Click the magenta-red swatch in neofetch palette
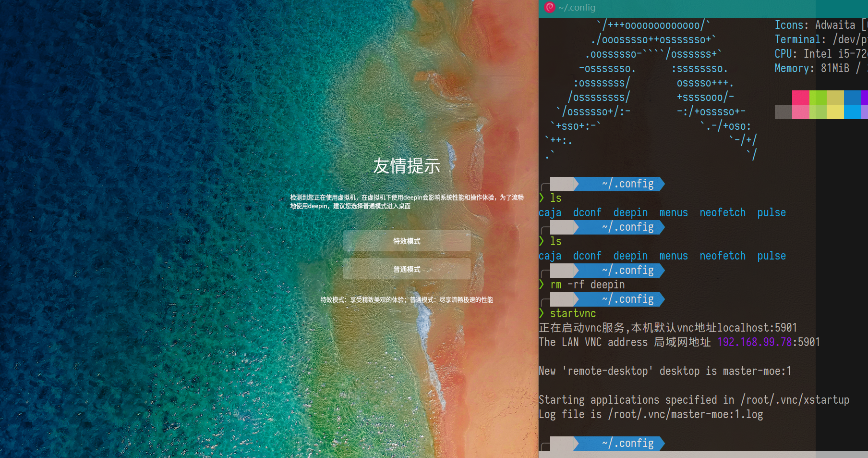This screenshot has height=458, width=868. click(x=800, y=98)
